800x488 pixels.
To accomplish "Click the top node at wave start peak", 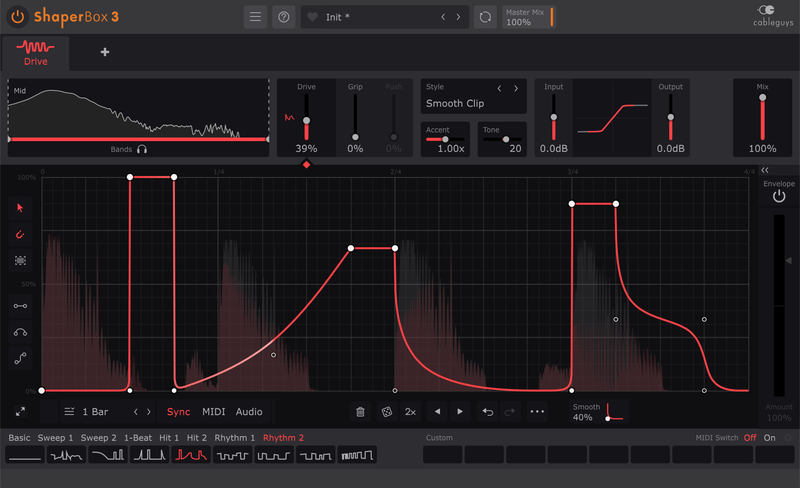I will pyautogui.click(x=130, y=177).
